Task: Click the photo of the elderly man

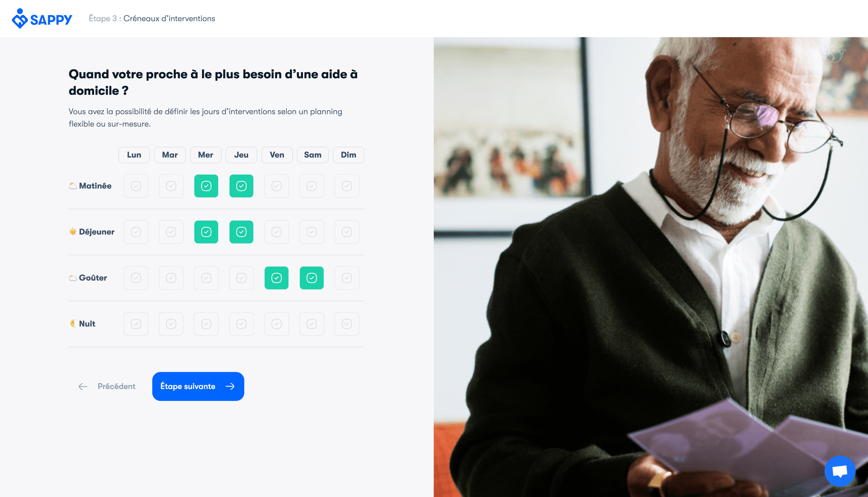Action: point(651,267)
